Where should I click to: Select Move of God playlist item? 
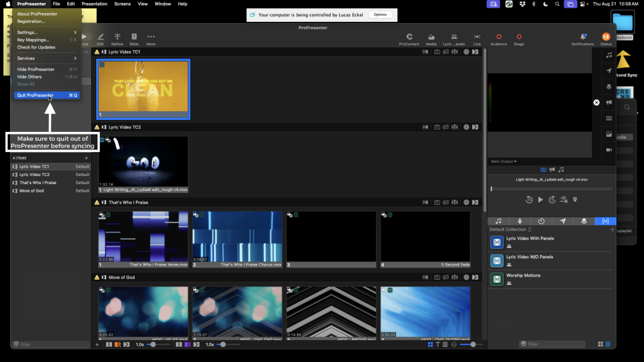coord(50,191)
